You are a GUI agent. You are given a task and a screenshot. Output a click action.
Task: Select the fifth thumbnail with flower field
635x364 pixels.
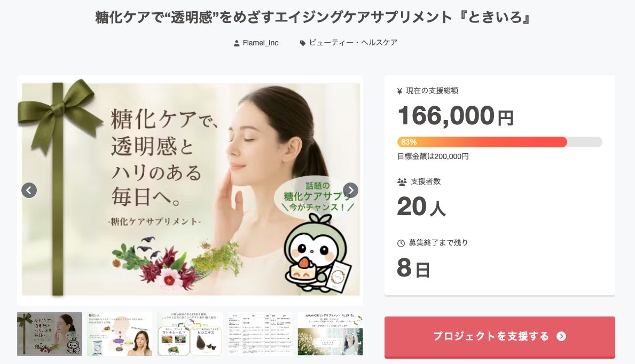[x=331, y=334]
